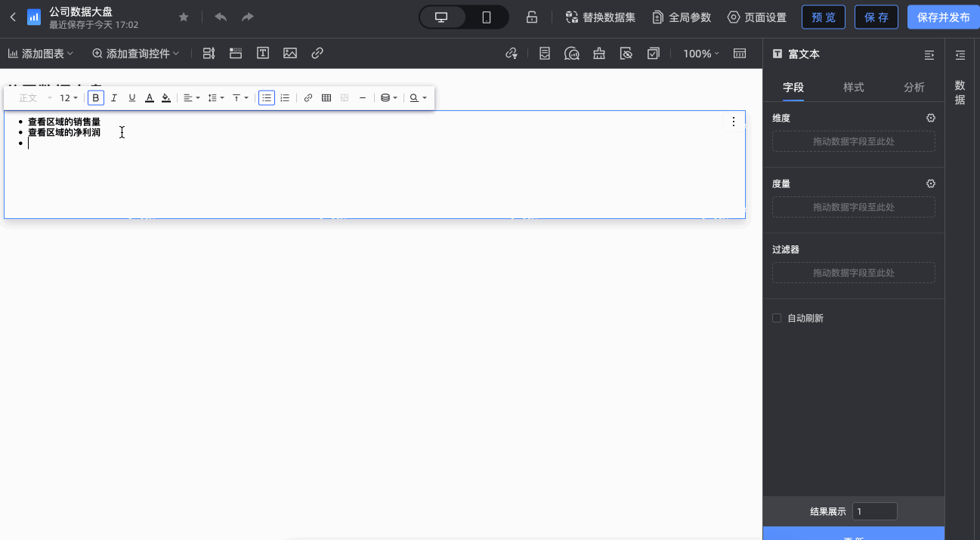Open the 添加图表 dropdown
This screenshot has width=980, height=540.
pyautogui.click(x=41, y=54)
